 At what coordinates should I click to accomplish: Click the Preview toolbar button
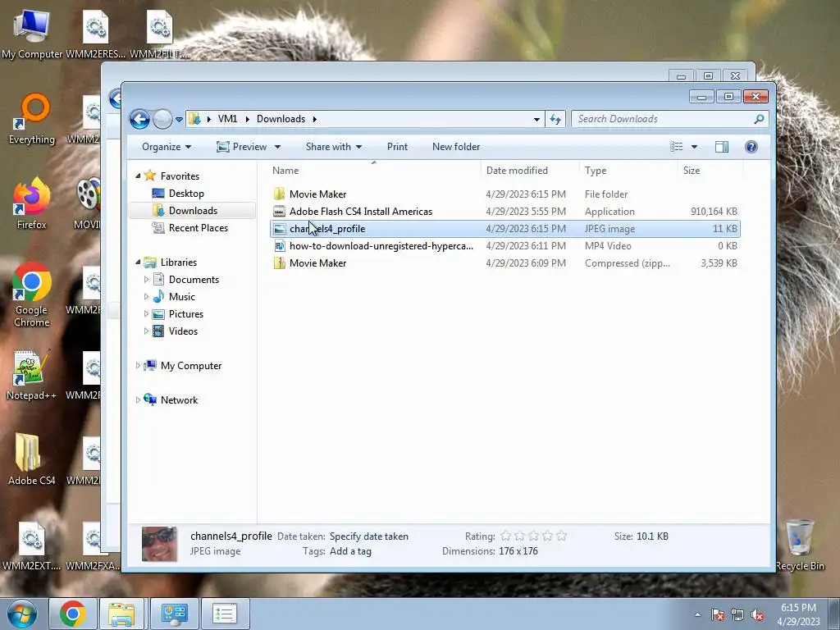[x=242, y=147]
